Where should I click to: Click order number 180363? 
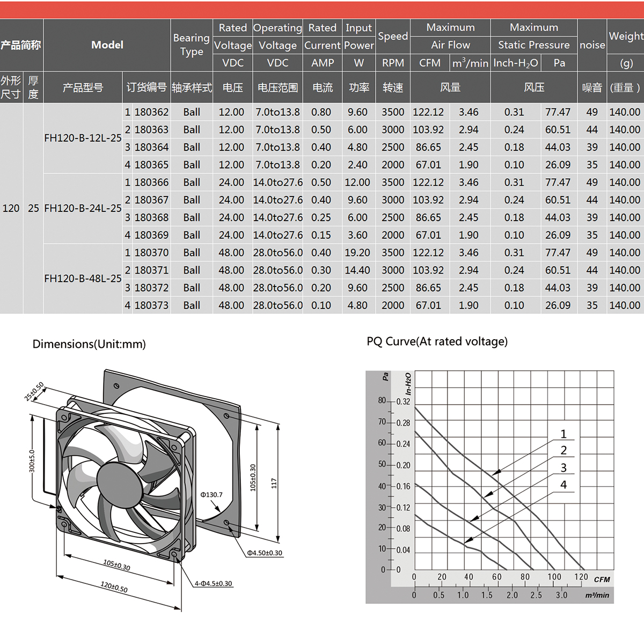(151, 130)
